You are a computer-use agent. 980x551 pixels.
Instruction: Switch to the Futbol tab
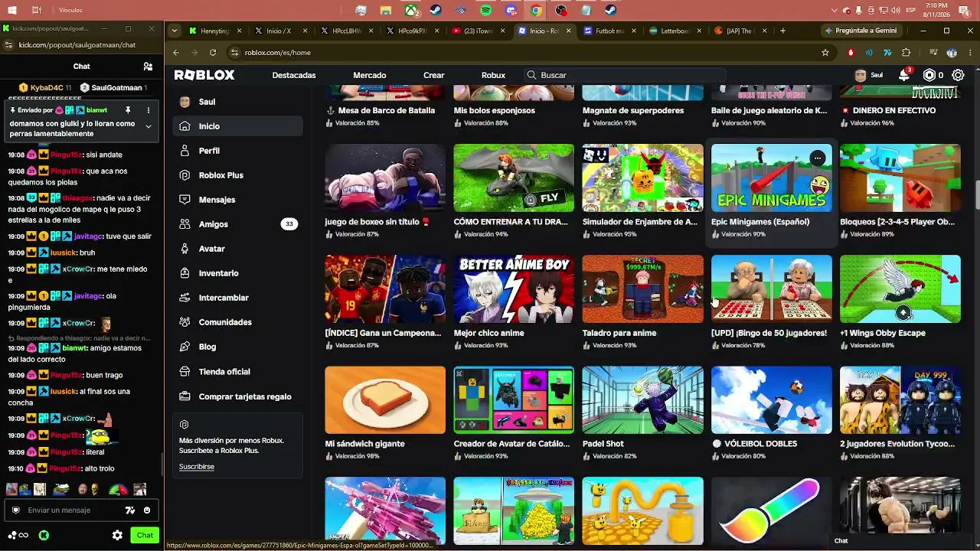pyautogui.click(x=609, y=31)
